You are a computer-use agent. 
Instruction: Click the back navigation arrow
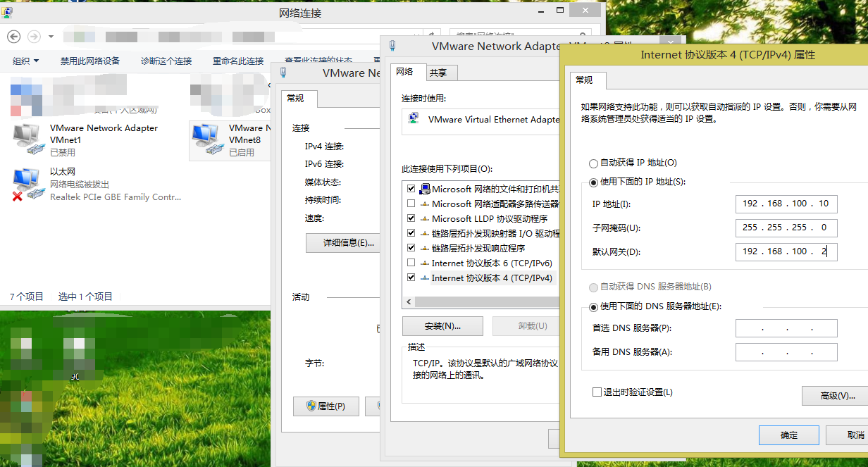(13, 37)
